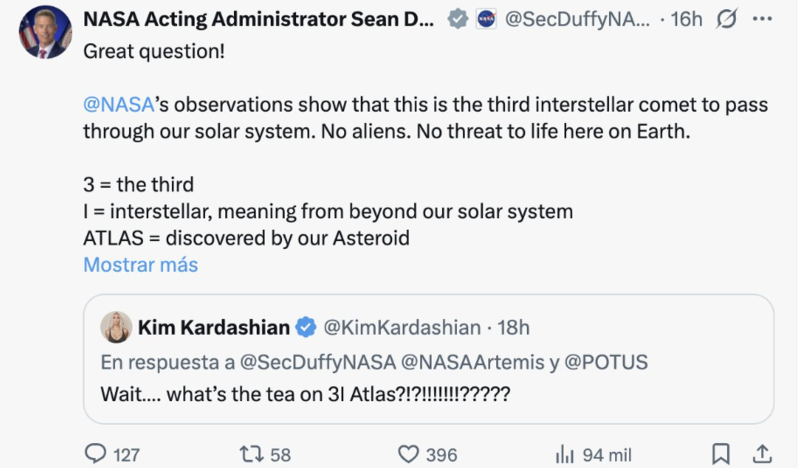Click the NASA affiliation badge
Viewport: 800px width, 468px height.
(x=485, y=19)
